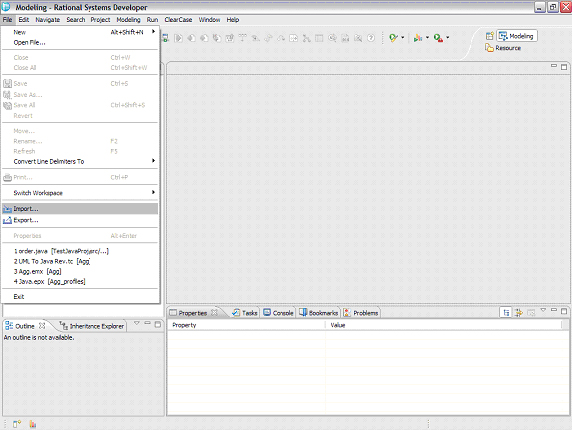Open the Properties view menu triangle
The width and height of the screenshot is (572, 430).
pos(543,310)
